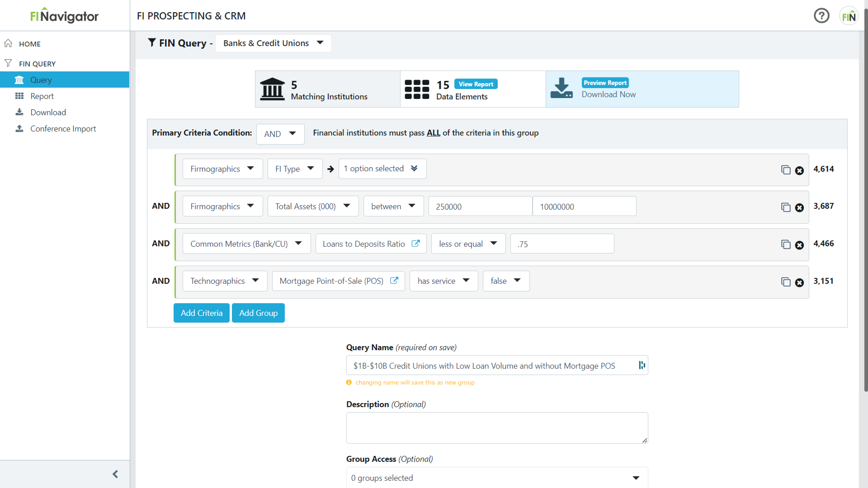Click the 3,687 result count

pyautogui.click(x=823, y=206)
